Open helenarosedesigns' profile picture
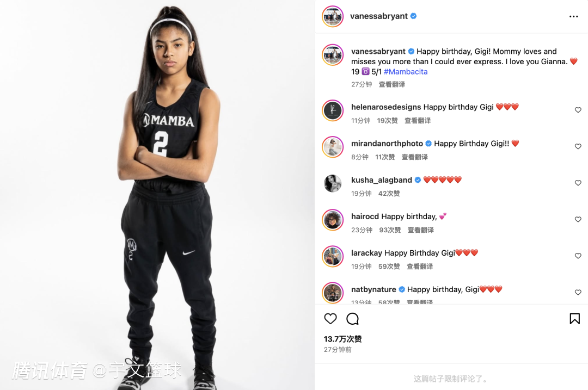This screenshot has width=588, height=390. click(333, 110)
